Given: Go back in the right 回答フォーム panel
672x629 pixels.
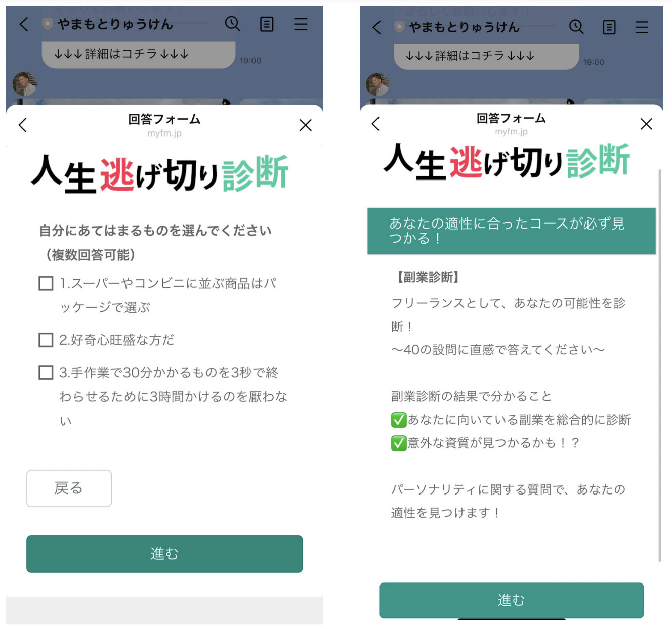Looking at the screenshot, I should [375, 124].
